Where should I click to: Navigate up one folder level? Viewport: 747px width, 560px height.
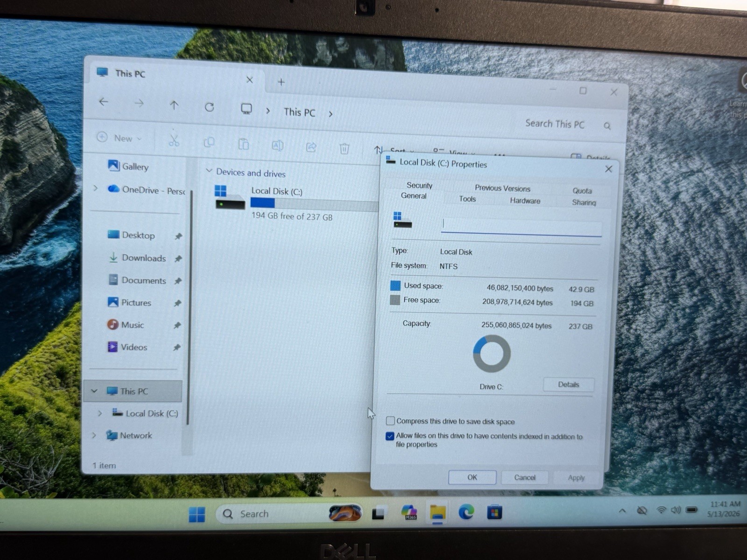[174, 105]
